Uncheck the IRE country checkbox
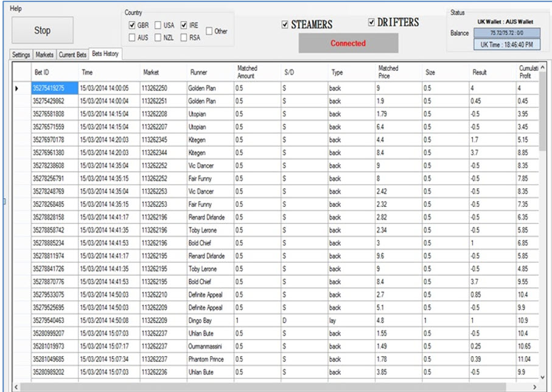The image size is (552, 392). pyautogui.click(x=184, y=25)
